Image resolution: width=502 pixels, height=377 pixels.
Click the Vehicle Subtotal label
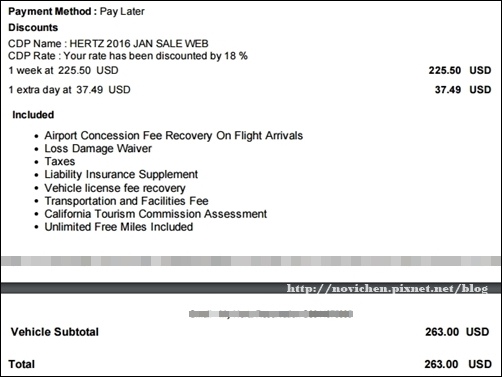tap(55, 332)
